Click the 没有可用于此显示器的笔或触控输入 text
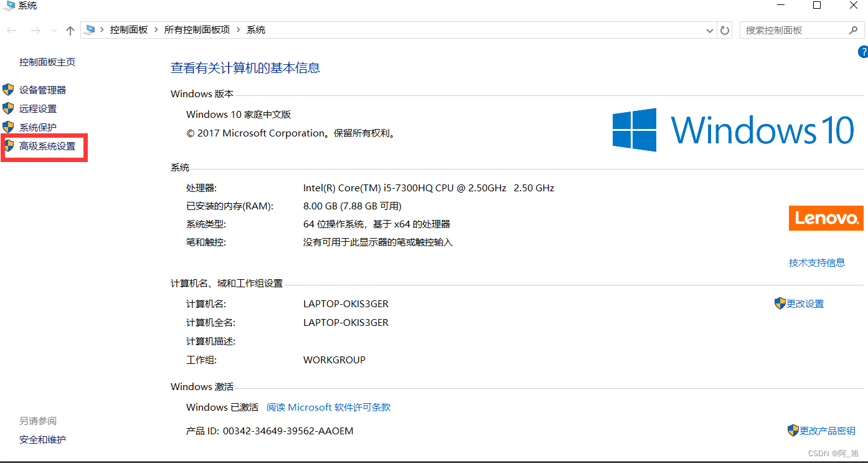This screenshot has width=868, height=463. pos(378,242)
